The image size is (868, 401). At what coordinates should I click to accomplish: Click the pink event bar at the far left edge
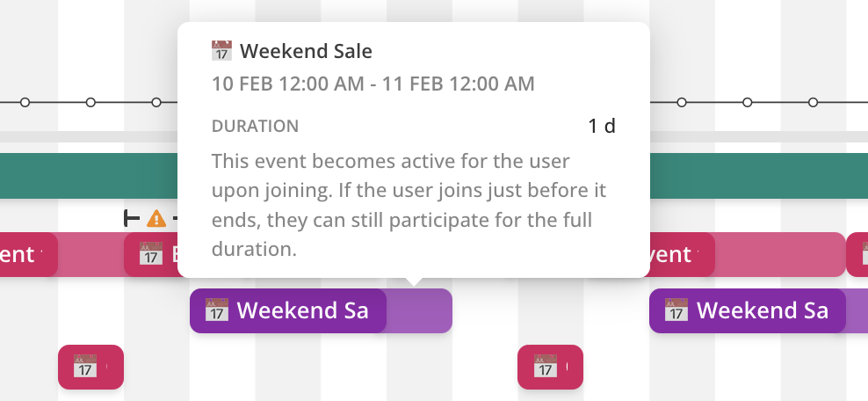(x=26, y=255)
